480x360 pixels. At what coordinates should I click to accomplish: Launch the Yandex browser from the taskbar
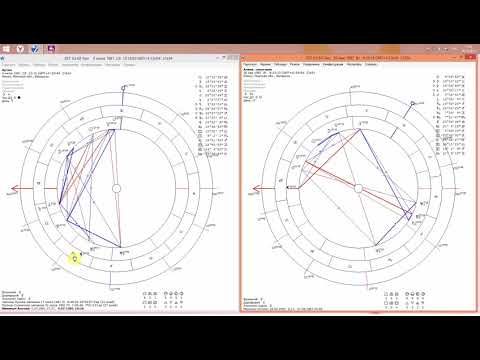pos(21,49)
